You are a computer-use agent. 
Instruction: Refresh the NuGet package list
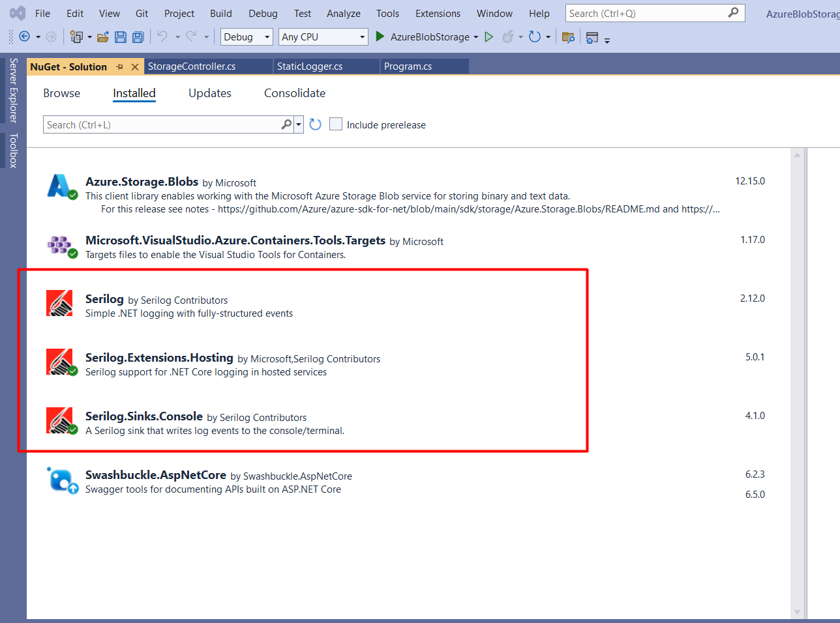316,124
